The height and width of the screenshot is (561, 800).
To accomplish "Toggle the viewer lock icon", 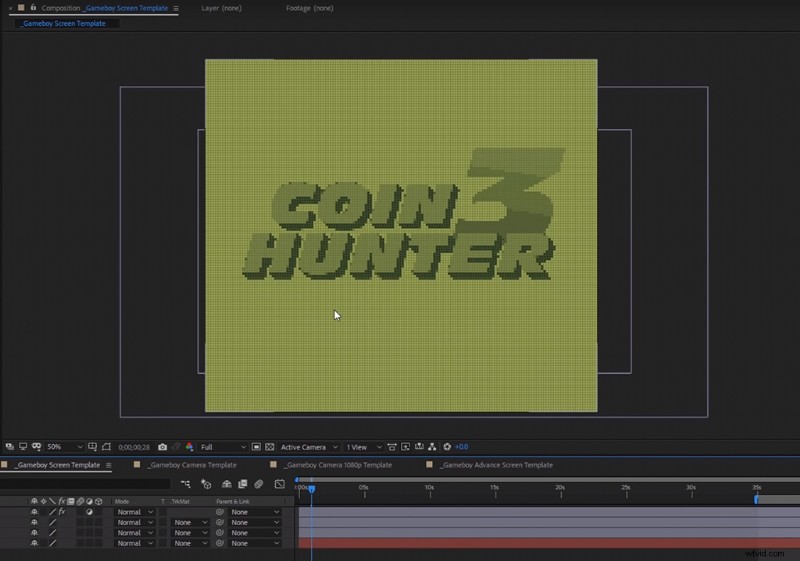I will click(x=33, y=8).
